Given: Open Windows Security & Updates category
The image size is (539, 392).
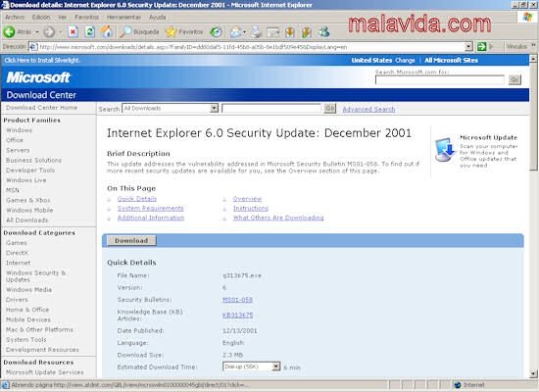Looking at the screenshot, I should (x=35, y=276).
